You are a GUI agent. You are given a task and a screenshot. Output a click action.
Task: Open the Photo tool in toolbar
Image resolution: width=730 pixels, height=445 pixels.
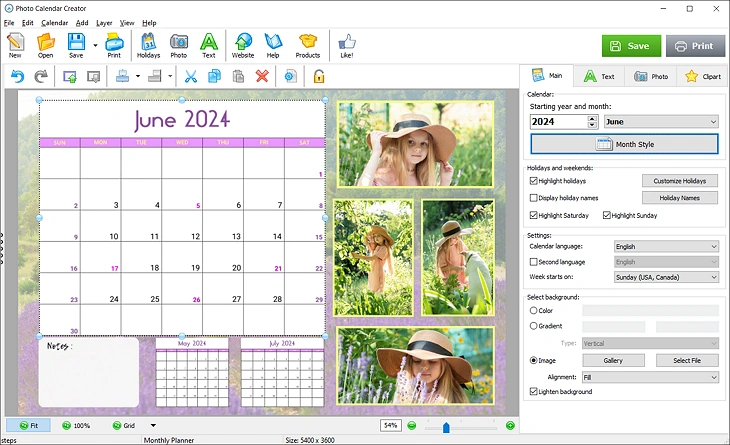click(x=178, y=45)
